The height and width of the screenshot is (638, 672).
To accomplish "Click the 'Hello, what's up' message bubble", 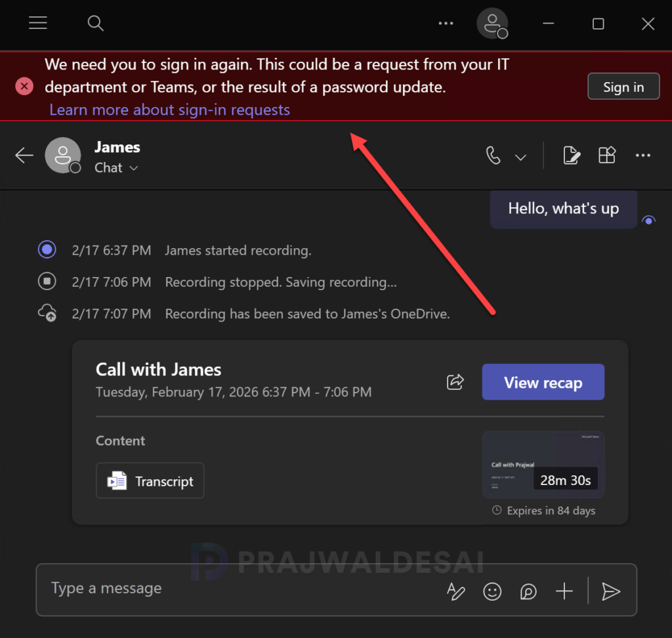I will point(563,209).
